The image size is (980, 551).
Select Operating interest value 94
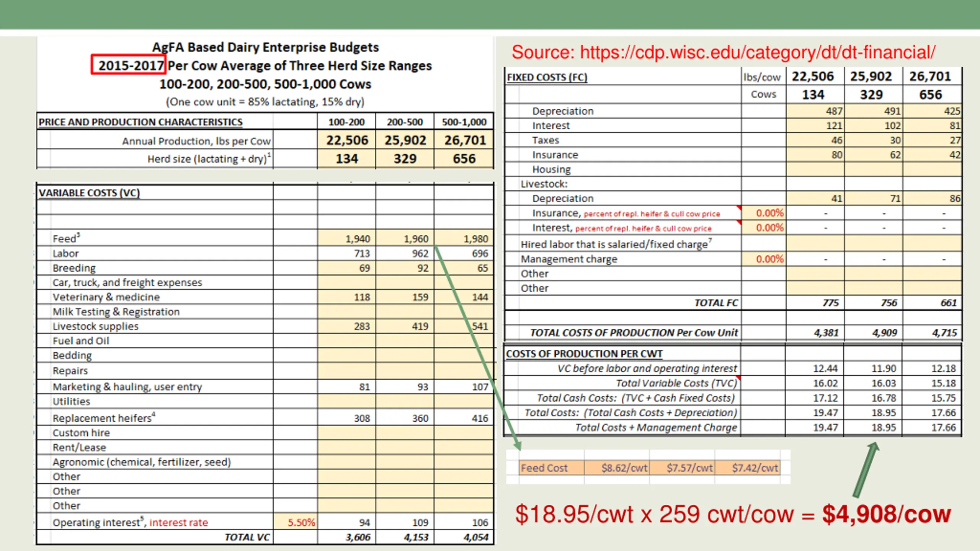tap(364, 523)
